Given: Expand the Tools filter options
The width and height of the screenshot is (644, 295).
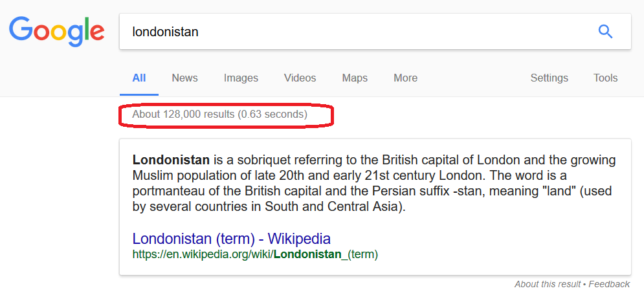Looking at the screenshot, I should (605, 78).
